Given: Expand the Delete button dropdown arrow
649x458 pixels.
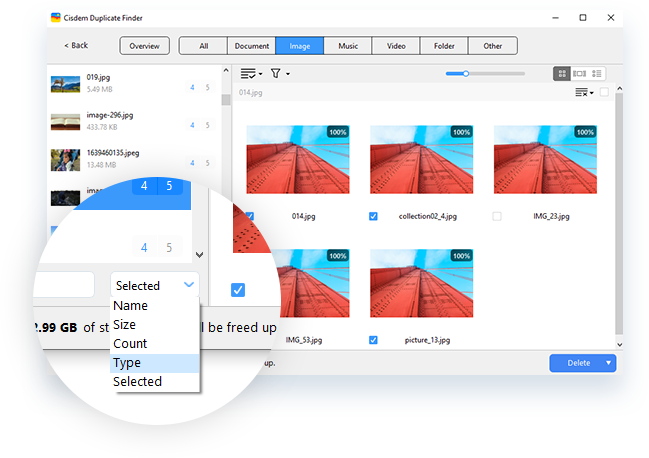Looking at the screenshot, I should pos(609,363).
